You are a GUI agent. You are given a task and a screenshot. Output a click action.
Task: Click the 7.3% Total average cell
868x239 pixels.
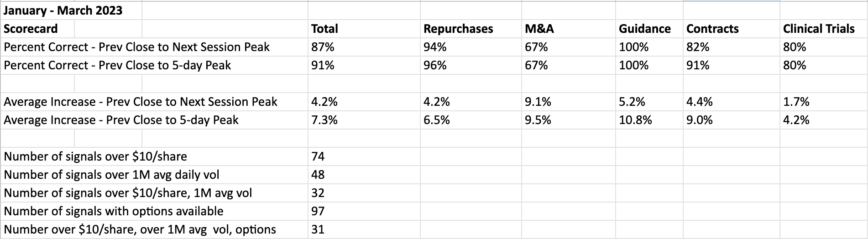point(324,120)
